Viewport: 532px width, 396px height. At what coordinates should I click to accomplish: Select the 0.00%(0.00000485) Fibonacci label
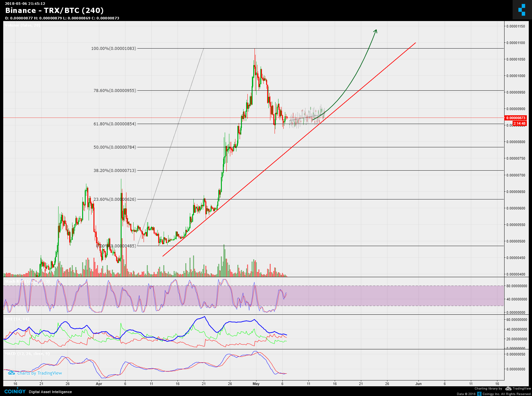coord(116,246)
